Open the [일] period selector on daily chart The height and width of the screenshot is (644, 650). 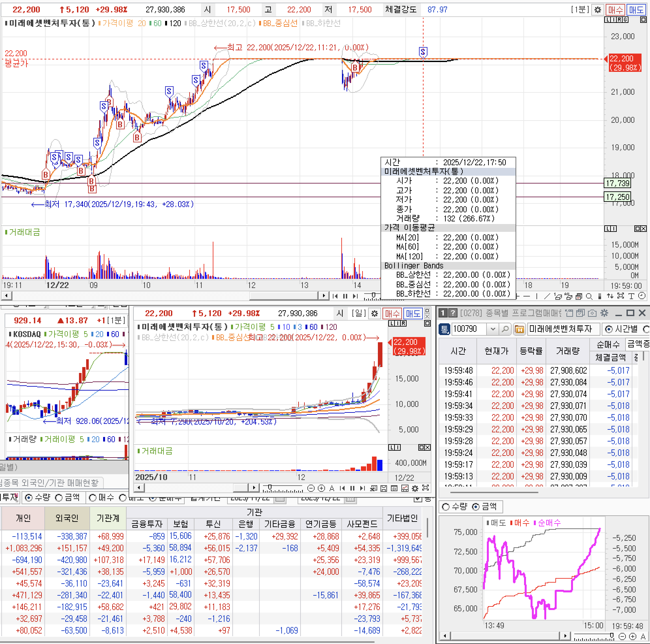pyautogui.click(x=359, y=314)
